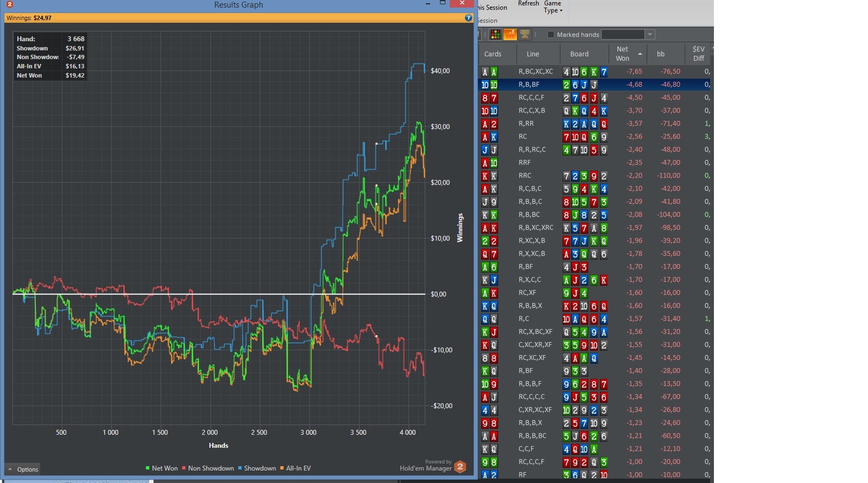
Task: Open the hand grid matrix view icon
Action: point(495,34)
